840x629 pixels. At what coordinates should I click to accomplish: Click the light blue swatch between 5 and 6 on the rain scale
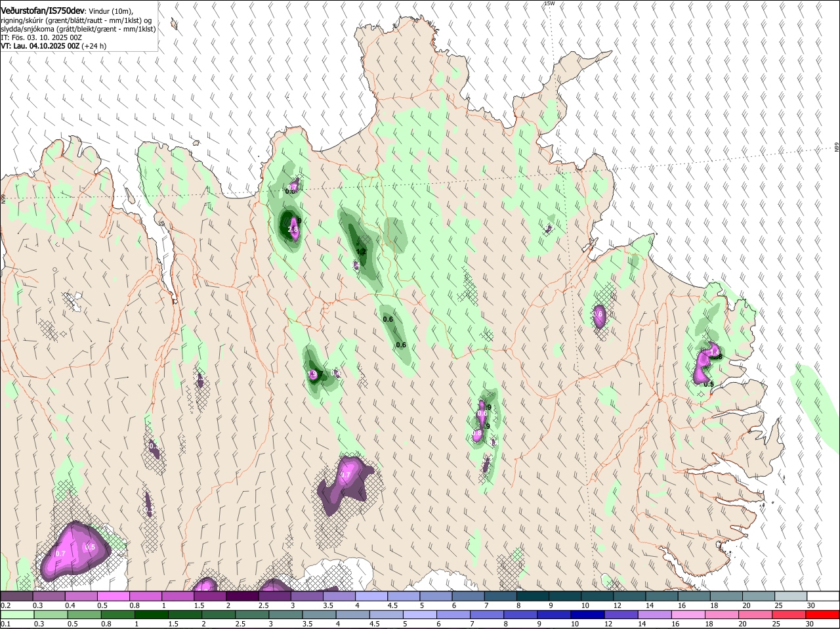point(421,615)
